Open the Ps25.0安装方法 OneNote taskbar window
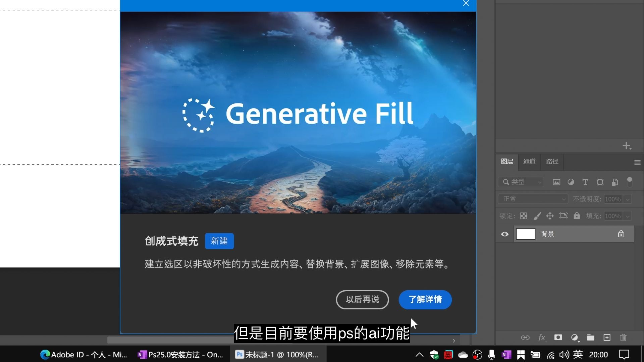Image resolution: width=644 pixels, height=362 pixels. (180, 355)
